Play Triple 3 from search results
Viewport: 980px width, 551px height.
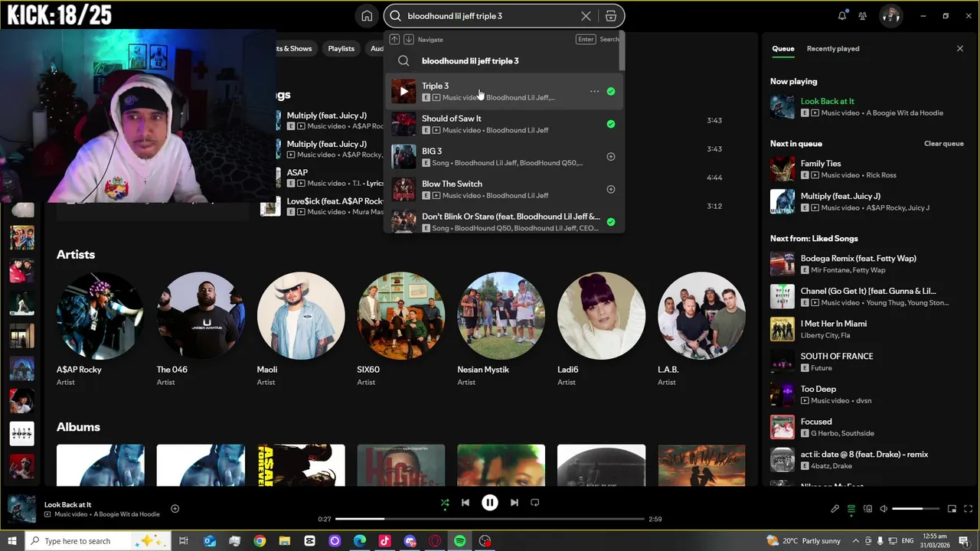tap(403, 91)
